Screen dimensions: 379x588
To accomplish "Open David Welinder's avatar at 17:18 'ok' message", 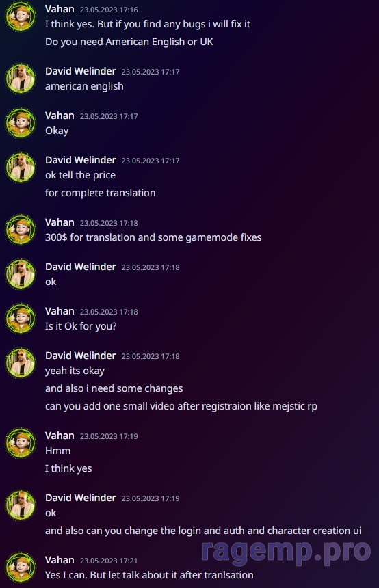I will pos(21,274).
